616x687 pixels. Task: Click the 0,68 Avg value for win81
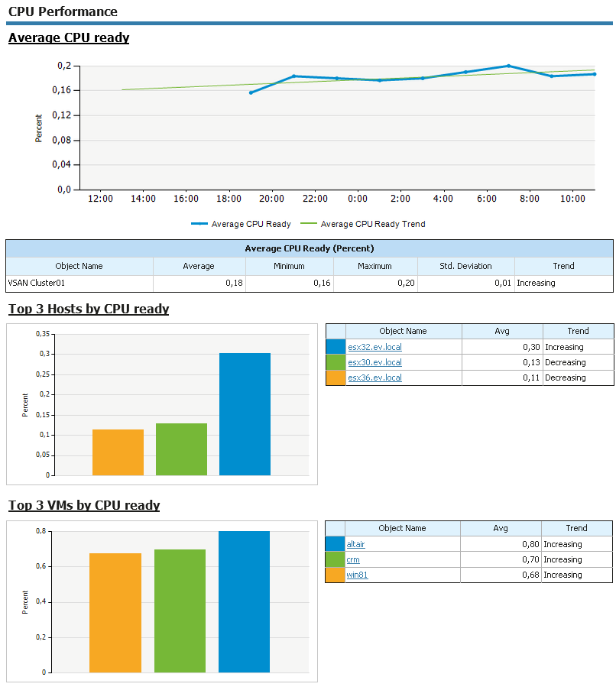(x=501, y=575)
